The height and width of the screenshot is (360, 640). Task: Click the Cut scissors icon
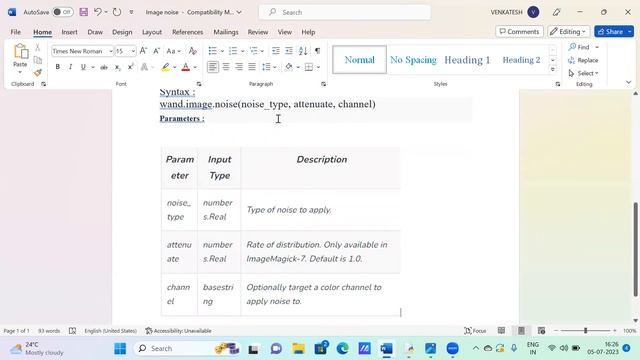38,48
